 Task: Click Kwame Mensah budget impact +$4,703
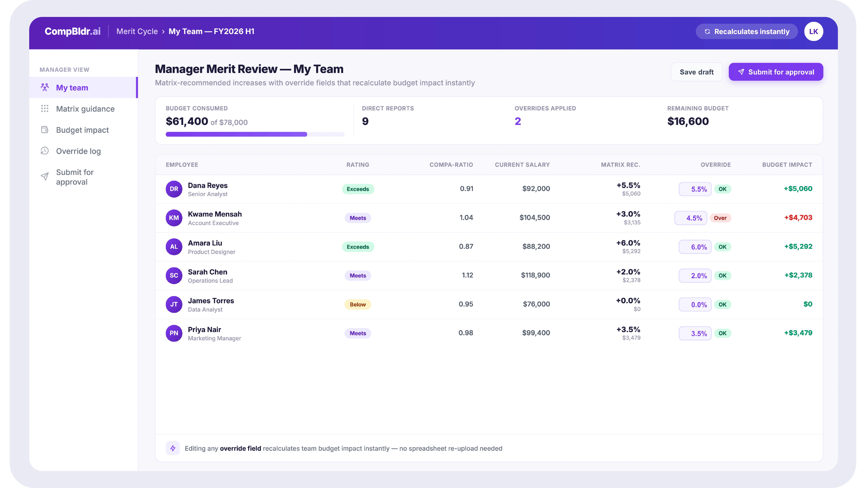point(798,218)
